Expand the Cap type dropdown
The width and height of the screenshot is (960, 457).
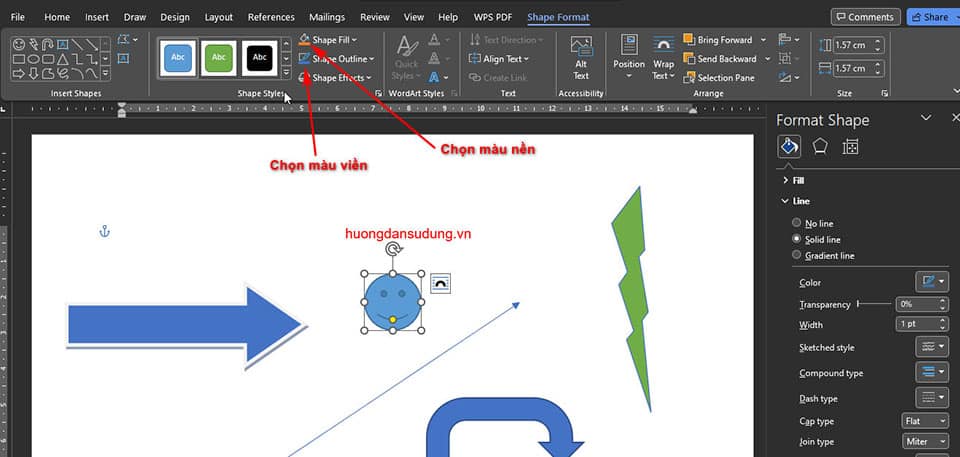point(924,421)
